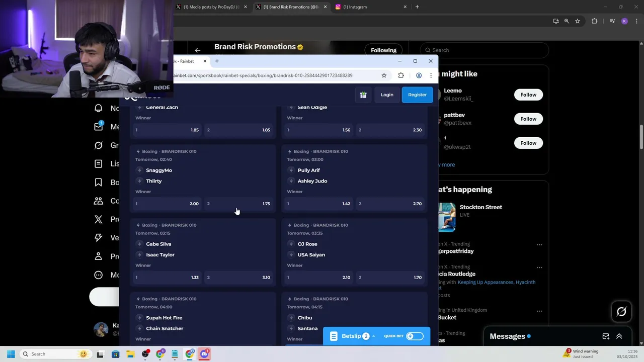Open media controls icon in the main Chrome toolbar

pos(612,21)
